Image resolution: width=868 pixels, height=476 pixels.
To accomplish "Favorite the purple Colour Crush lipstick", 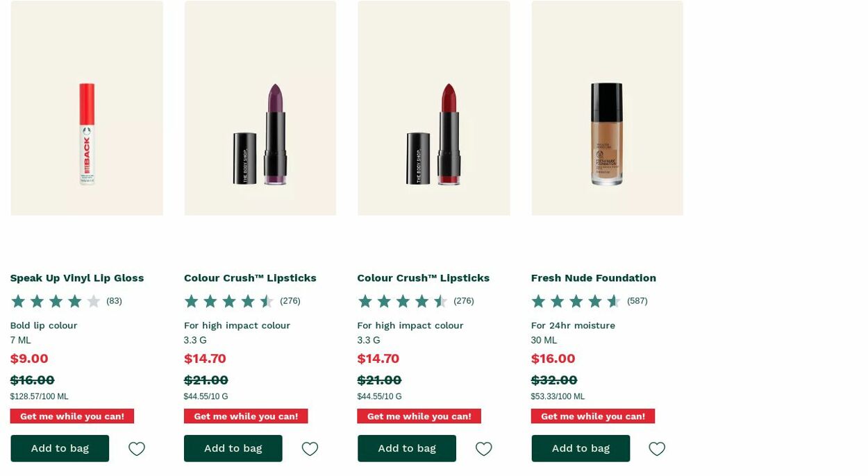I will (310, 449).
